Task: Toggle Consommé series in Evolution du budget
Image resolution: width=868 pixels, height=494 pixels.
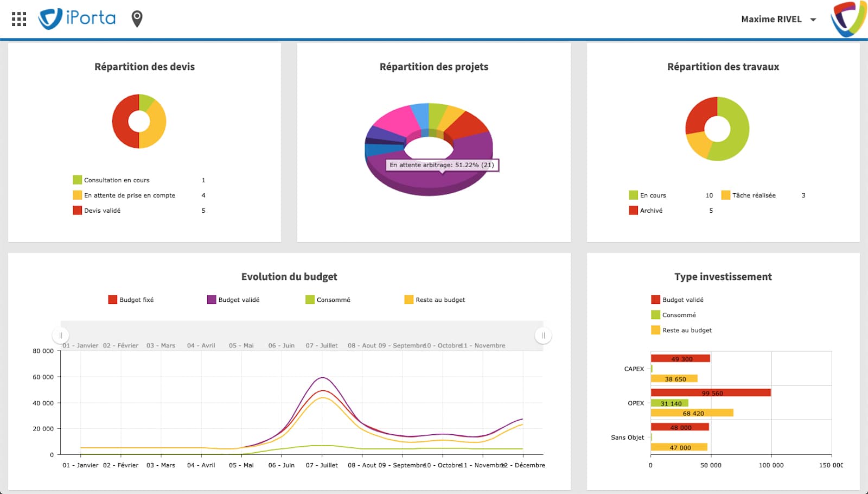Action: tap(328, 300)
